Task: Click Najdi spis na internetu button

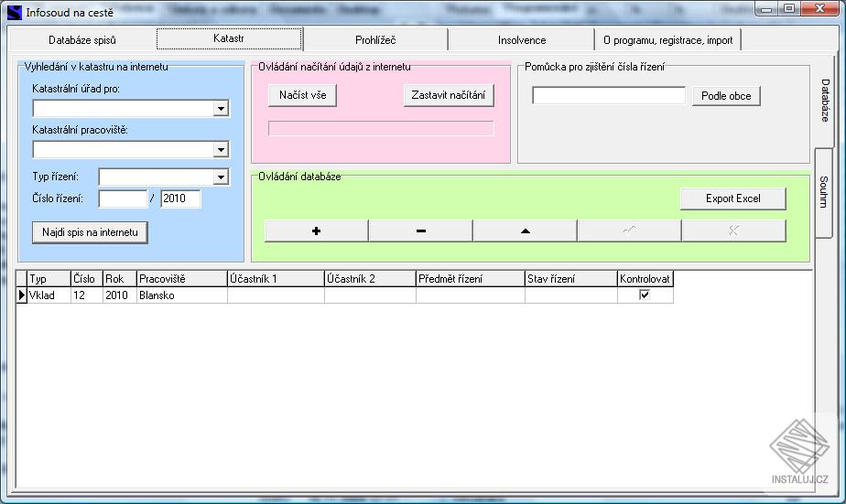Action: 90,232
